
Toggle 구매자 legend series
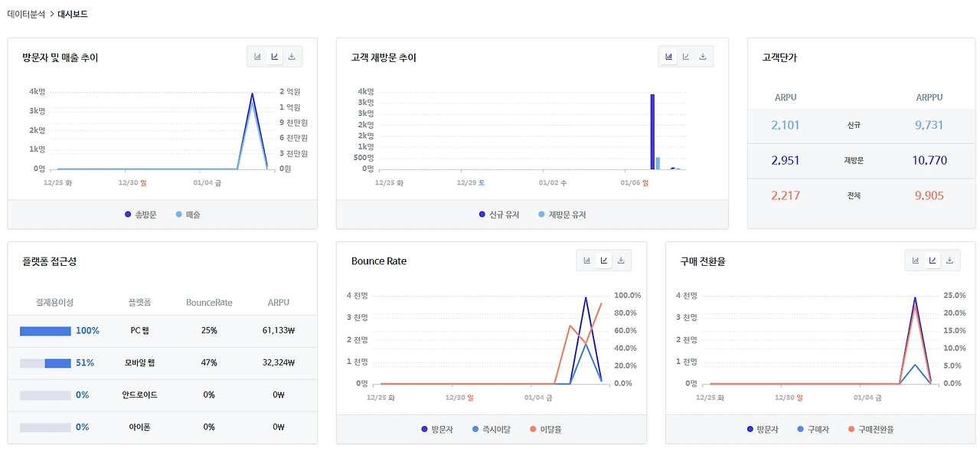(x=812, y=430)
